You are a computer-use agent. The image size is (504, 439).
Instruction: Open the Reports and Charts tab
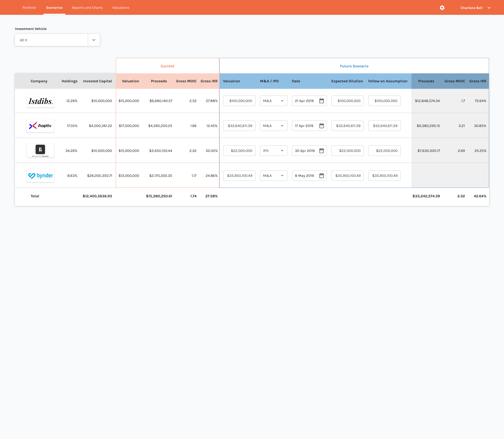coord(87,8)
